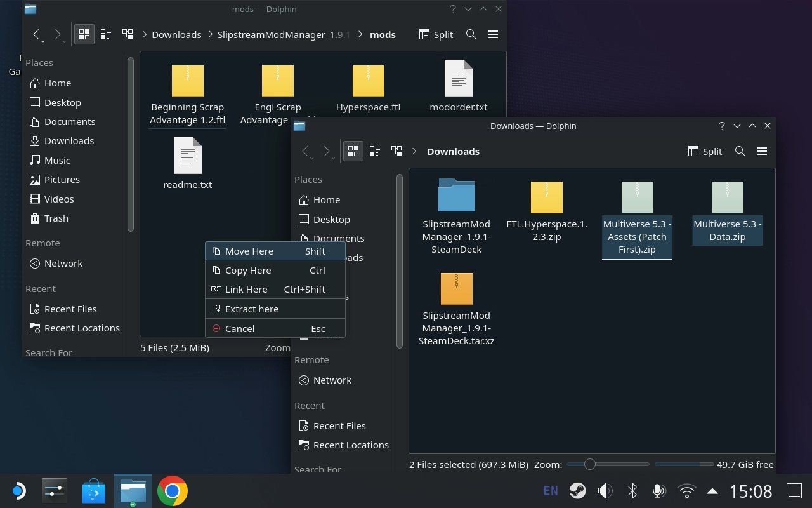
Task: Open hamburger menu in Downloads window
Action: click(x=762, y=151)
